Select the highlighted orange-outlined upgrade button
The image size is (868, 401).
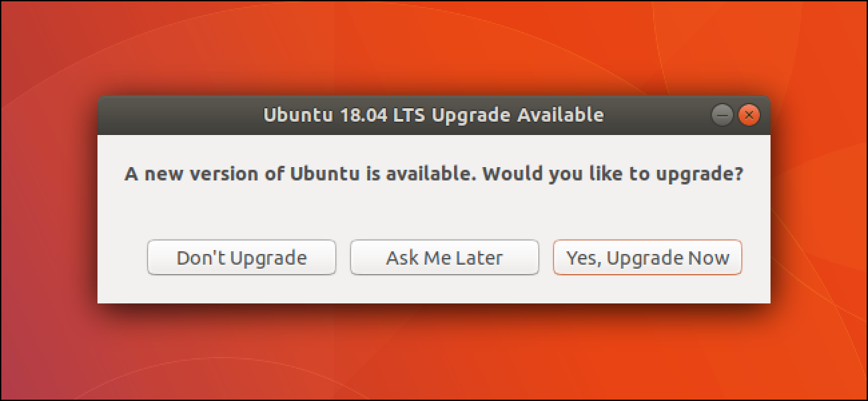click(648, 257)
